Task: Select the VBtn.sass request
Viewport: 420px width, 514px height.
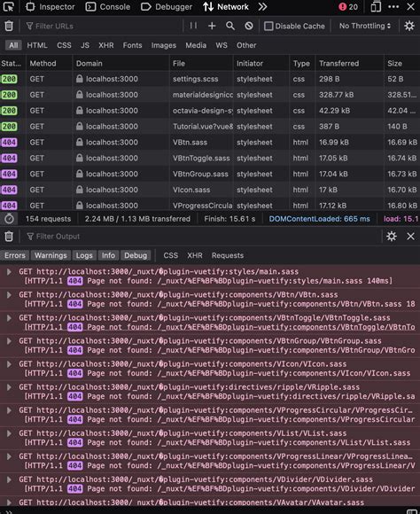Action: click(x=210, y=143)
